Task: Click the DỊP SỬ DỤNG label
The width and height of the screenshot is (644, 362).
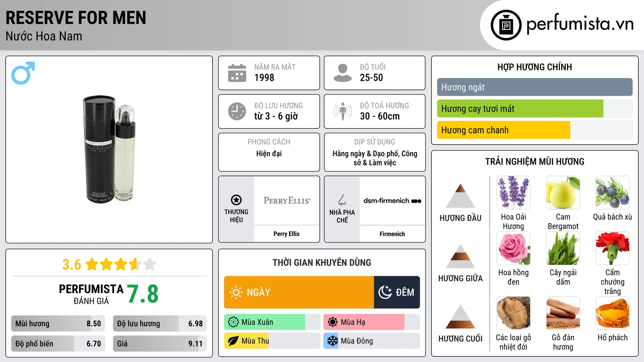Action: point(375,142)
